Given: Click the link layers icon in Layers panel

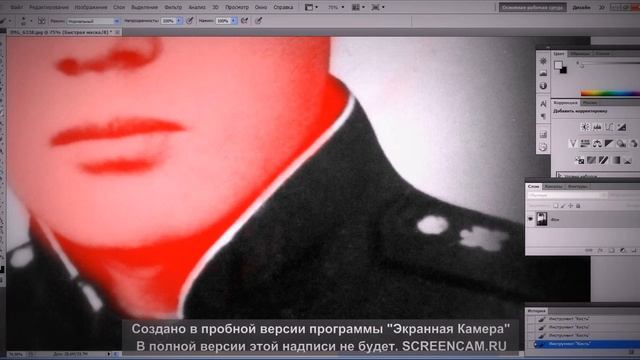Looking at the screenshot, I should click(x=589, y=250).
